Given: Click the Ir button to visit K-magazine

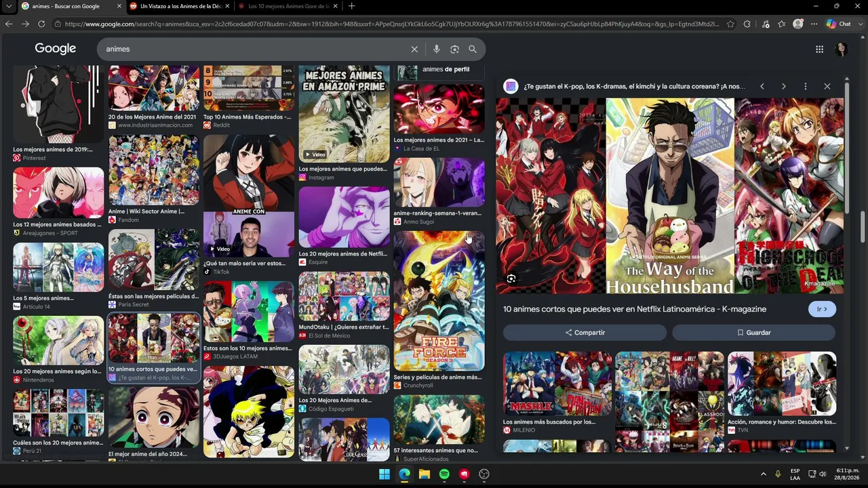Looking at the screenshot, I should pyautogui.click(x=822, y=309).
